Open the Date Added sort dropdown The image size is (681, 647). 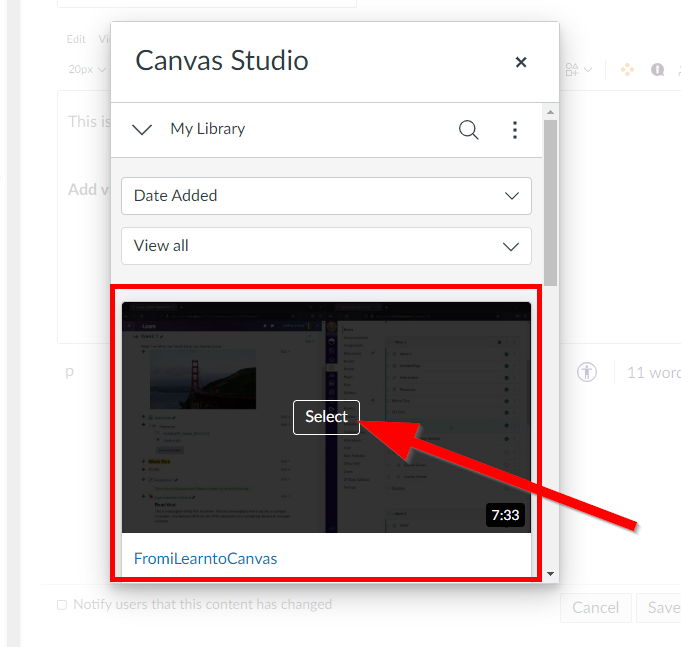326,196
